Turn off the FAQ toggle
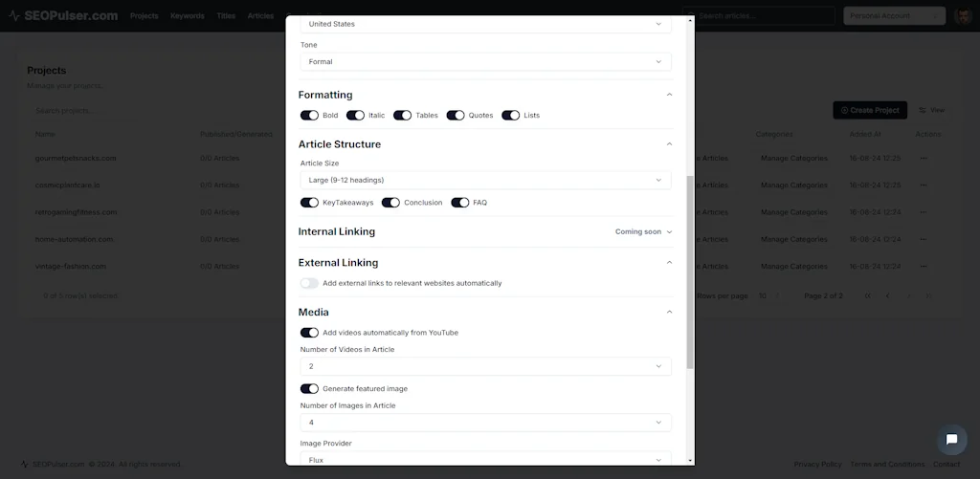This screenshot has height=479, width=980. tap(460, 203)
